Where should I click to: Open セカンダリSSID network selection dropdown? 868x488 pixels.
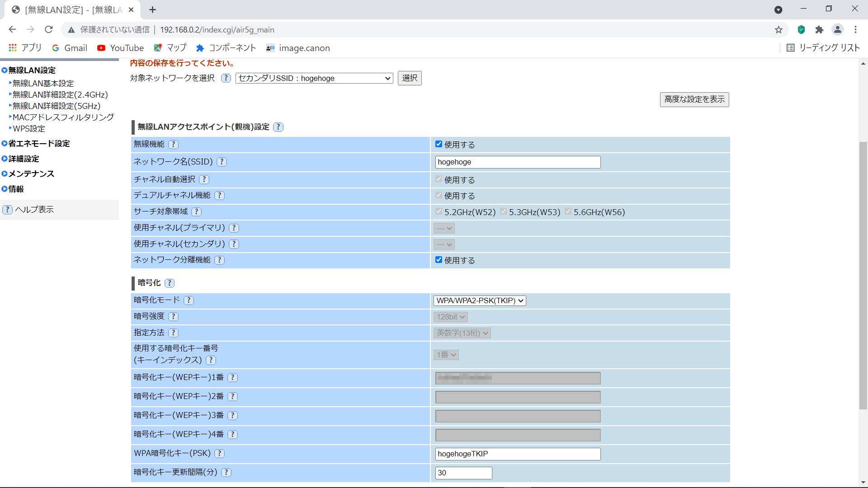point(314,78)
